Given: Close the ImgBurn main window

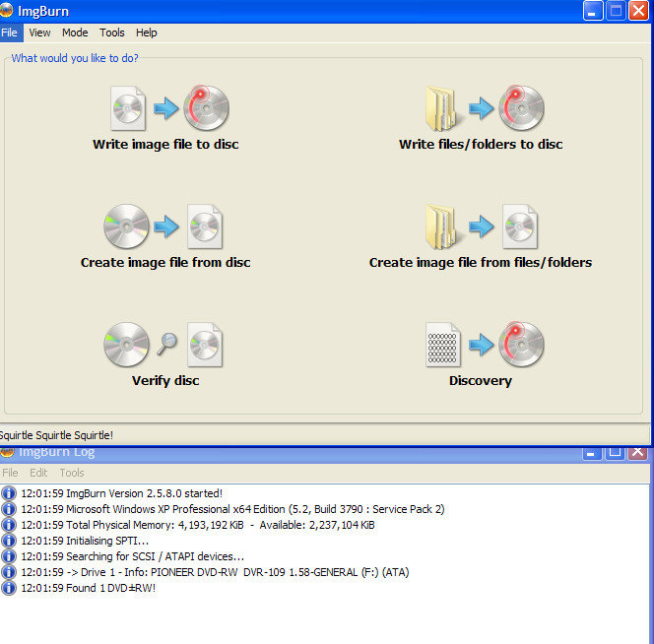Looking at the screenshot, I should point(638,11).
